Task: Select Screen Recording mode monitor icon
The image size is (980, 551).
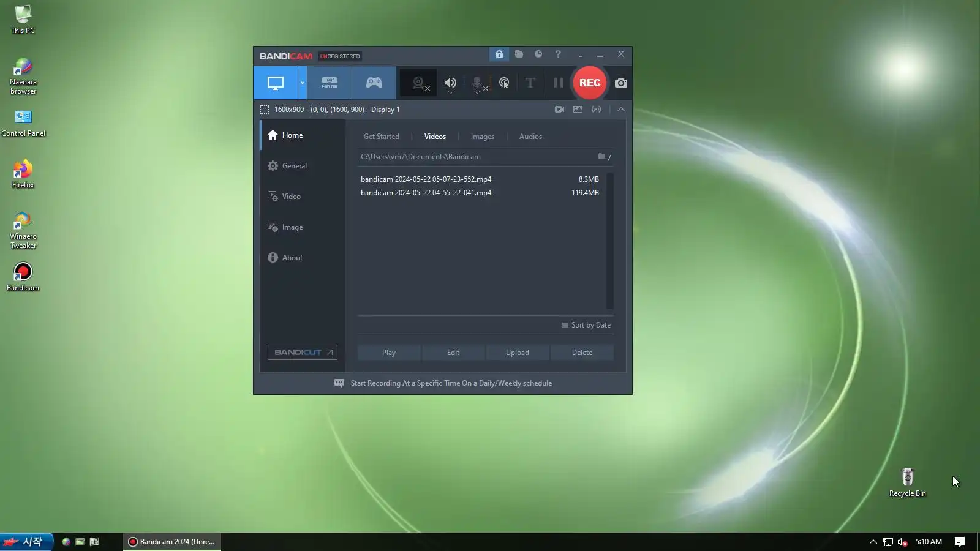Action: coord(276,83)
